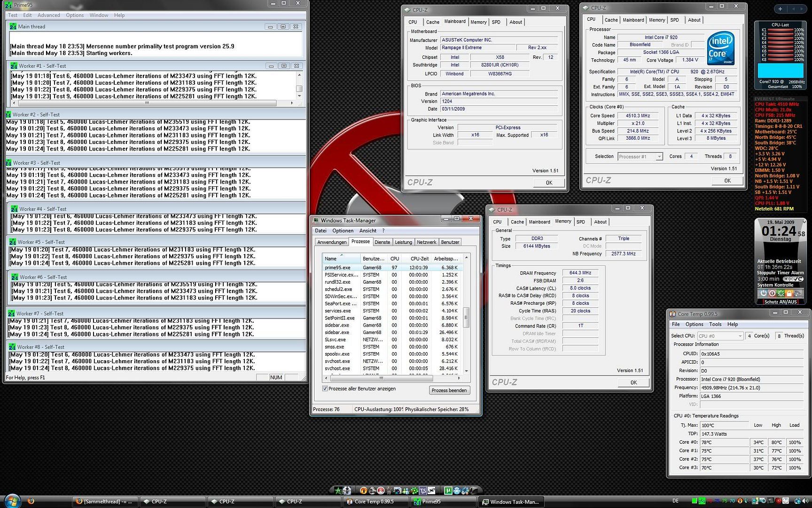The height and width of the screenshot is (508, 812).
Task: Open the white X icon in dock
Action: click(431, 491)
